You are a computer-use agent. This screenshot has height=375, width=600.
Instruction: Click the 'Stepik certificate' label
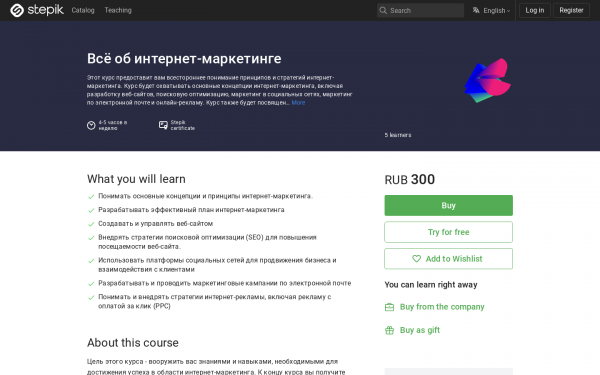pyautogui.click(x=183, y=125)
